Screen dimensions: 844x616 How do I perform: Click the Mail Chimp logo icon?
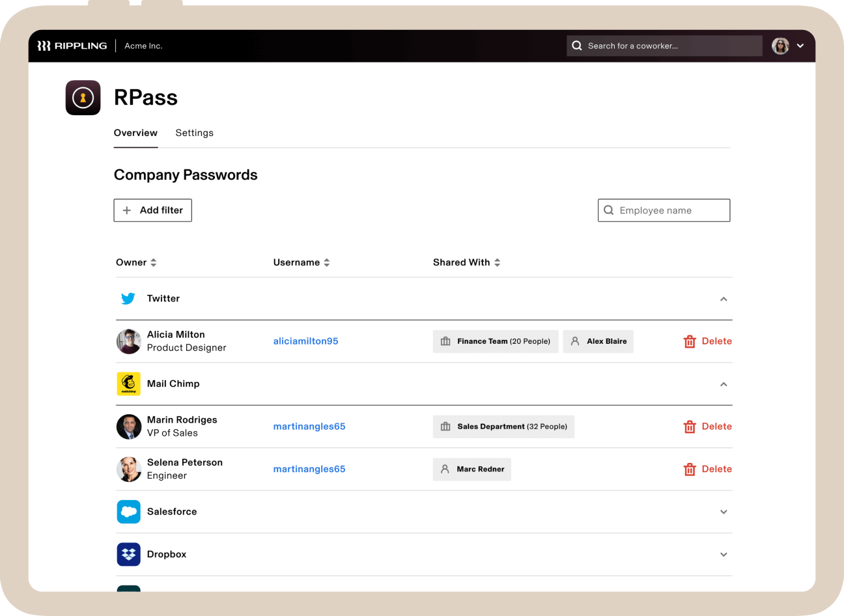click(x=129, y=384)
